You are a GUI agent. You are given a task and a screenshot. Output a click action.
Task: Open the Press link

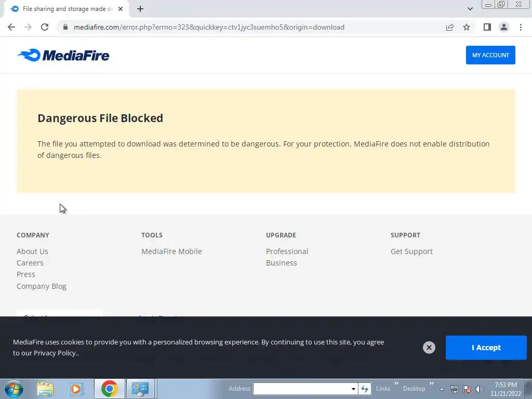point(26,274)
